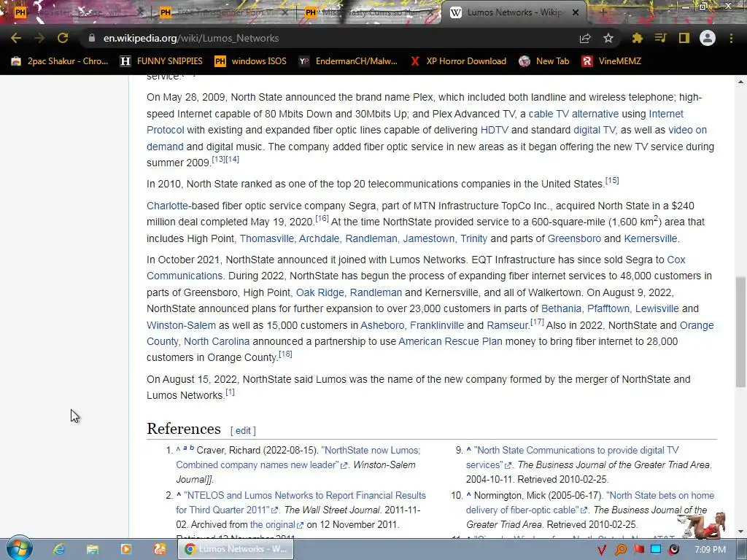
Task: Follow the Cox Communications link
Action: 185,276
